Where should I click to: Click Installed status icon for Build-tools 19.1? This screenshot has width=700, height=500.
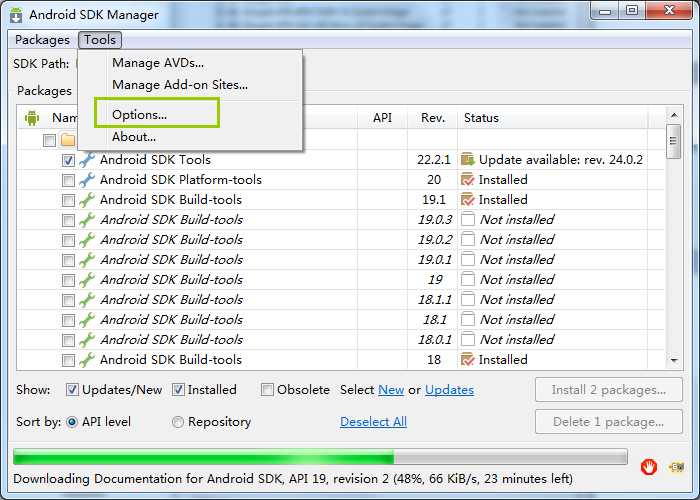tap(467, 200)
